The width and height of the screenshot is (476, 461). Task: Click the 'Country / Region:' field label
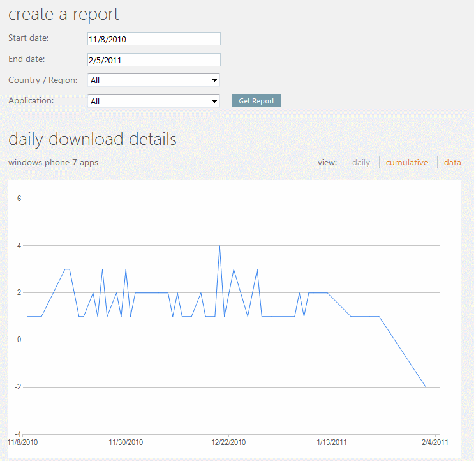(x=43, y=80)
